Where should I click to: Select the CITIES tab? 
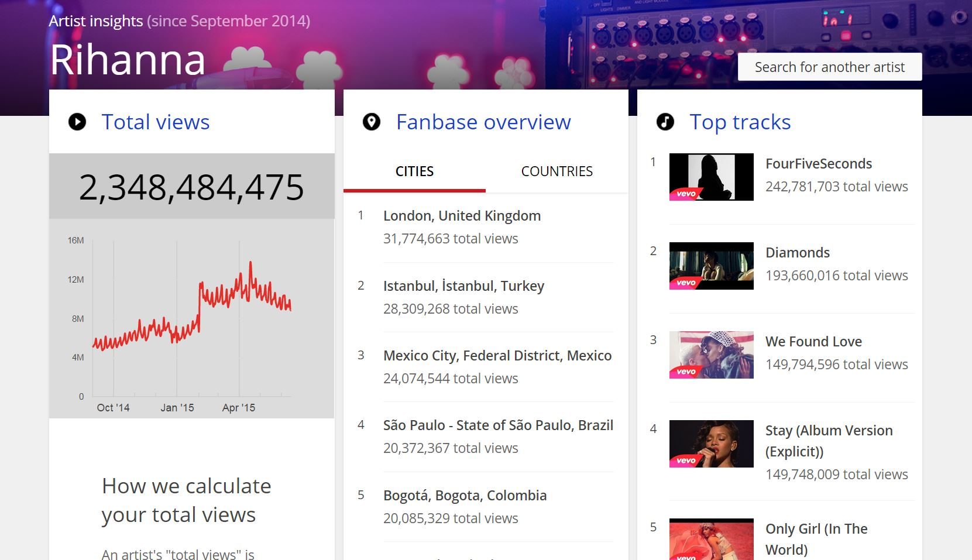point(414,171)
